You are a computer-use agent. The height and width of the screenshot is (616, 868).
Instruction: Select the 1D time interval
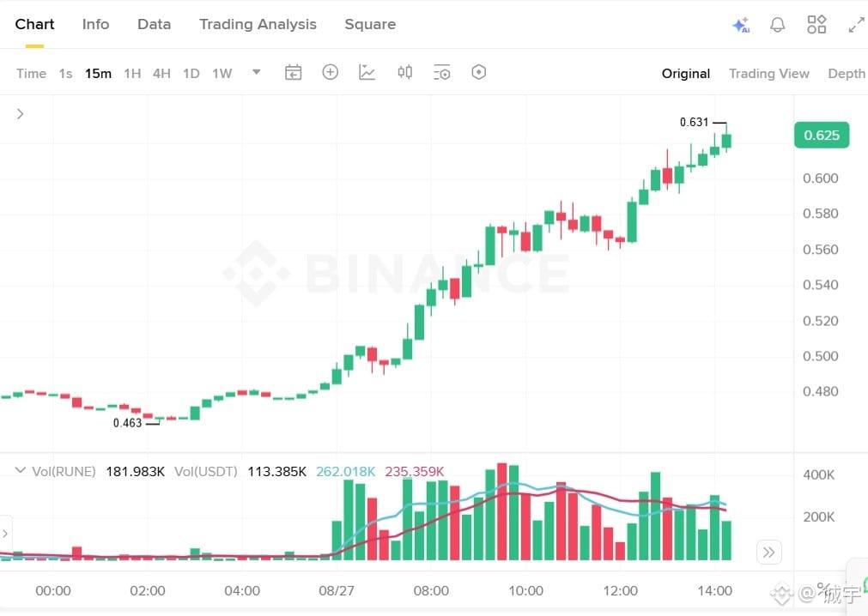tap(191, 74)
